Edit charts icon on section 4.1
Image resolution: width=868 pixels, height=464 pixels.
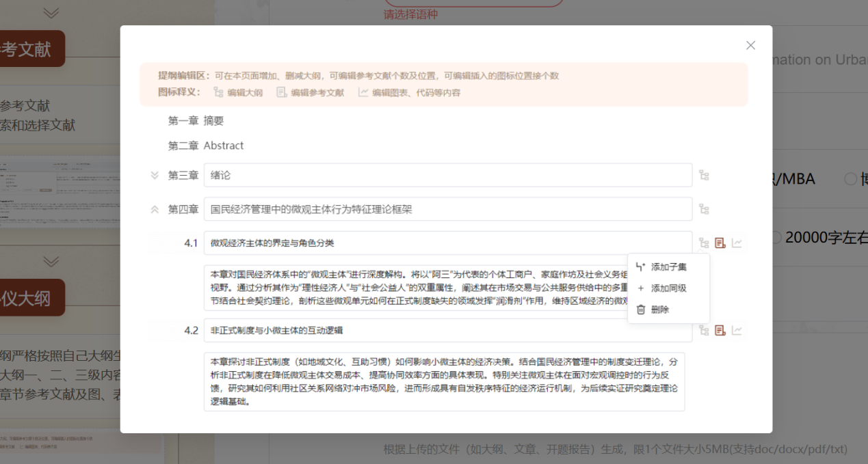737,243
